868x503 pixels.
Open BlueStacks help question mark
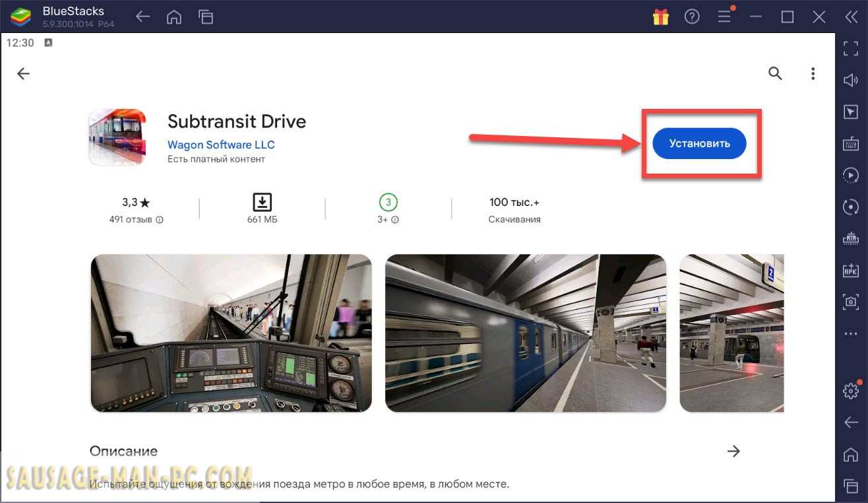click(x=692, y=17)
